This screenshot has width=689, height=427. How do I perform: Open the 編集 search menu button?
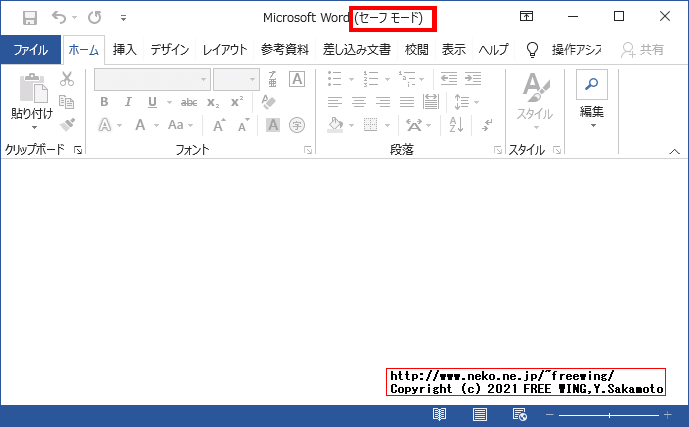pyautogui.click(x=591, y=99)
